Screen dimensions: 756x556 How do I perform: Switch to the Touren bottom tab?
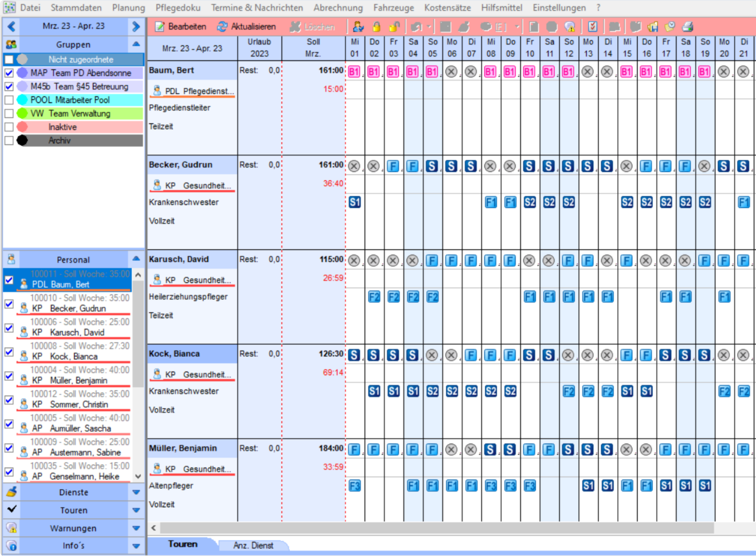pyautogui.click(x=183, y=544)
